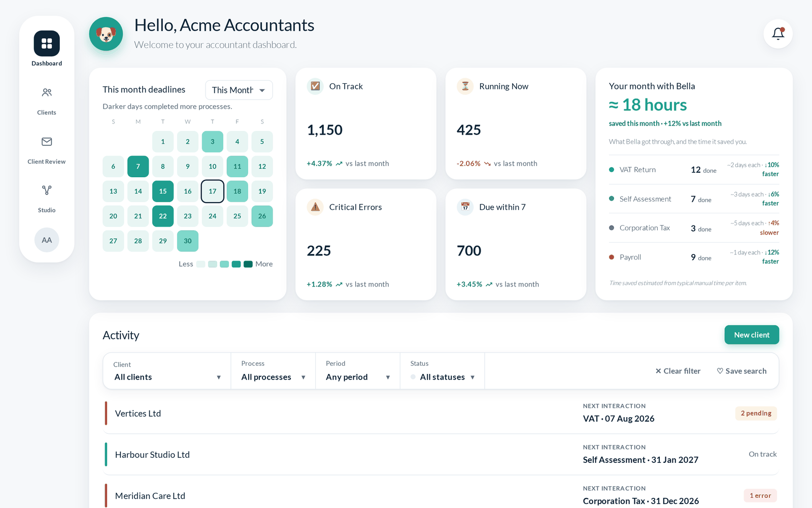Click the VAT Return row
The height and width of the screenshot is (508, 812).
(694, 170)
